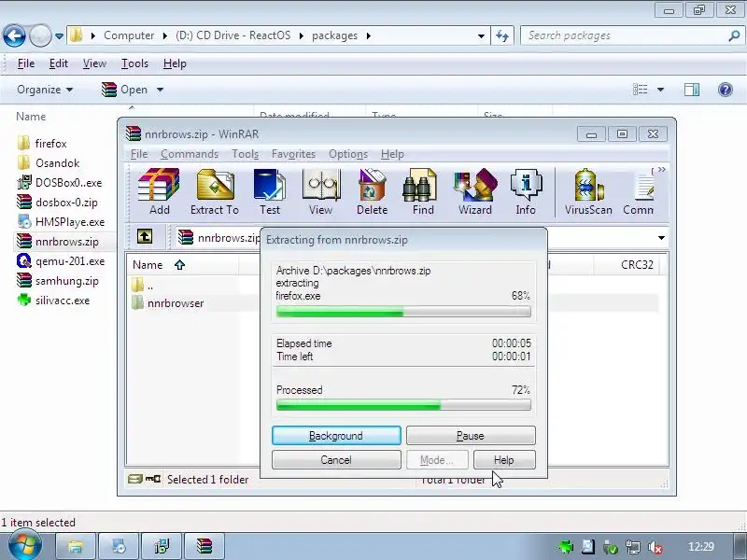Expand the Open button dropdown arrow
The height and width of the screenshot is (560, 747).
coord(160,90)
